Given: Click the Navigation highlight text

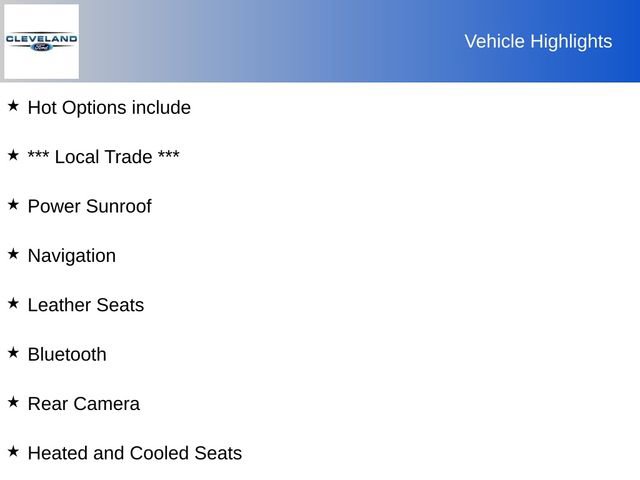Looking at the screenshot, I should (x=71, y=255).
